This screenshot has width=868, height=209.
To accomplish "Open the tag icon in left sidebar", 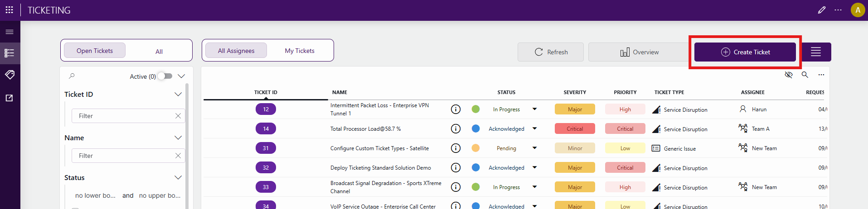I will (x=10, y=75).
